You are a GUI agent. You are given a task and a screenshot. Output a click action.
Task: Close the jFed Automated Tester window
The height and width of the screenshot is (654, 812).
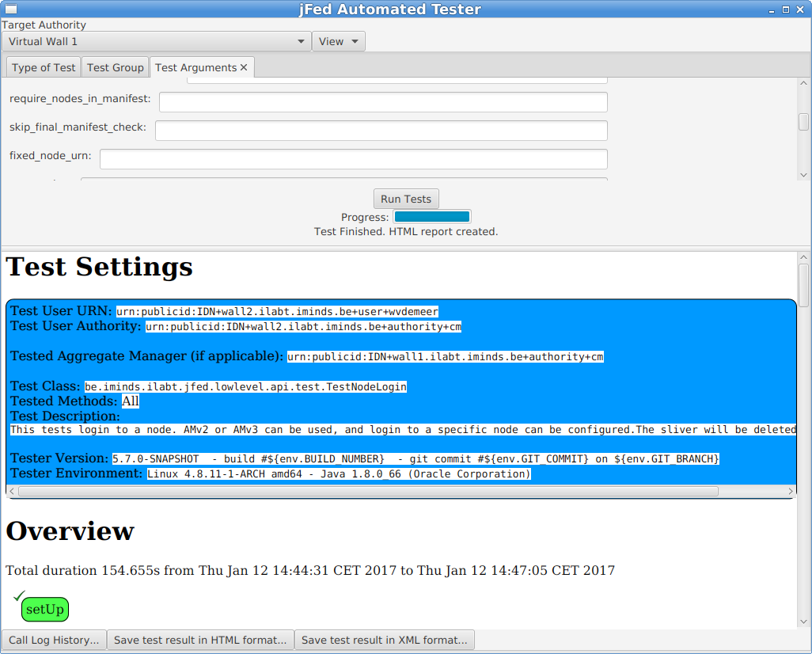[x=800, y=10]
